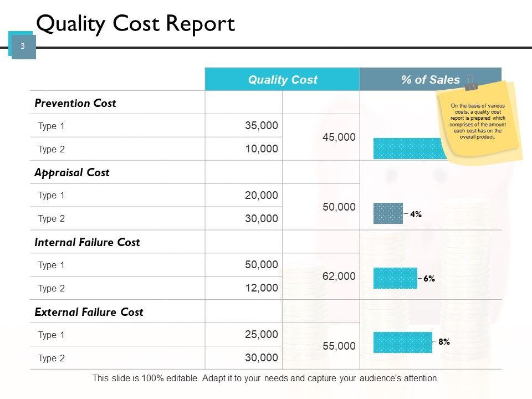Select the 6% internal failure bar

395,278
